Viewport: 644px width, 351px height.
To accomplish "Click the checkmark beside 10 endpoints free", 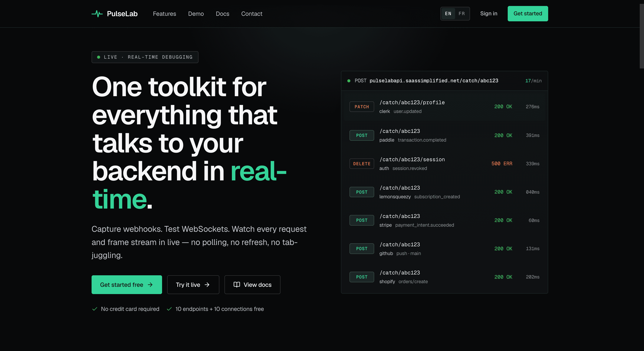I will (x=169, y=309).
